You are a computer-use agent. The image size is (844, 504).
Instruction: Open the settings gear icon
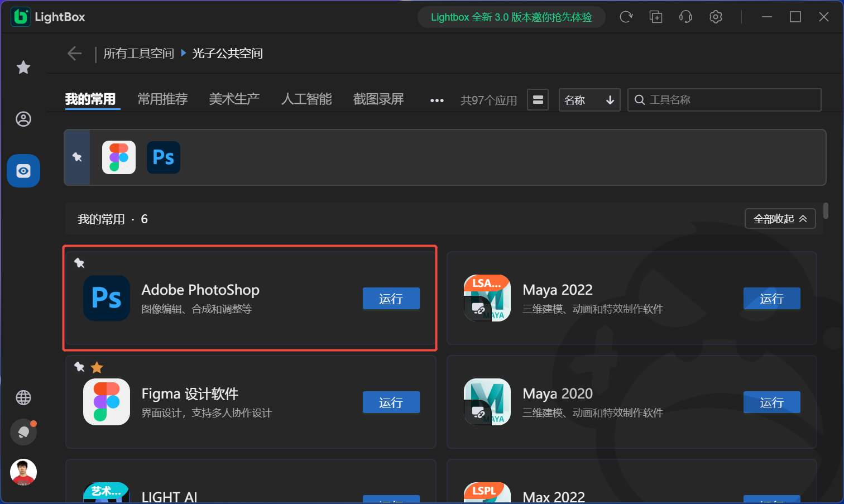click(x=716, y=17)
